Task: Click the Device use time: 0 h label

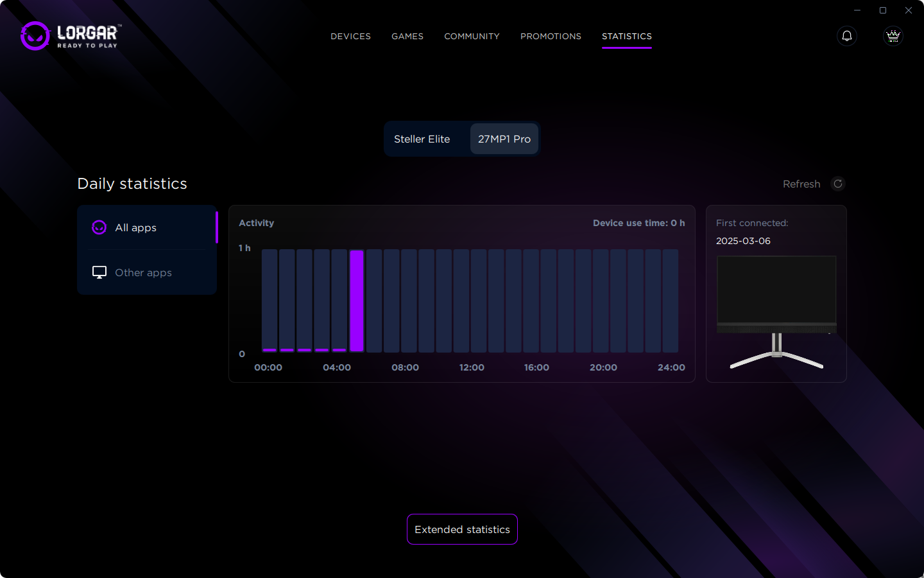Action: pyautogui.click(x=638, y=223)
